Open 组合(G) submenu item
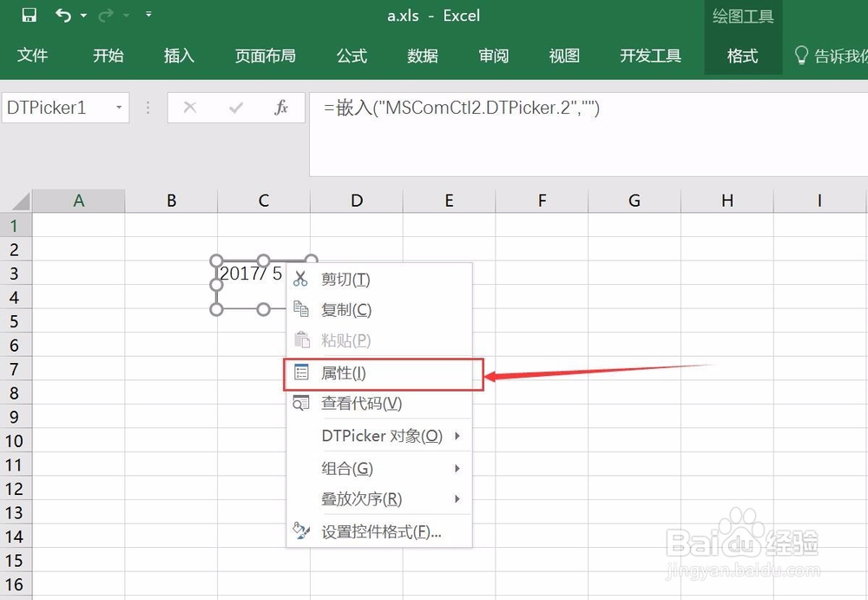This screenshot has width=868, height=600. coord(379,469)
